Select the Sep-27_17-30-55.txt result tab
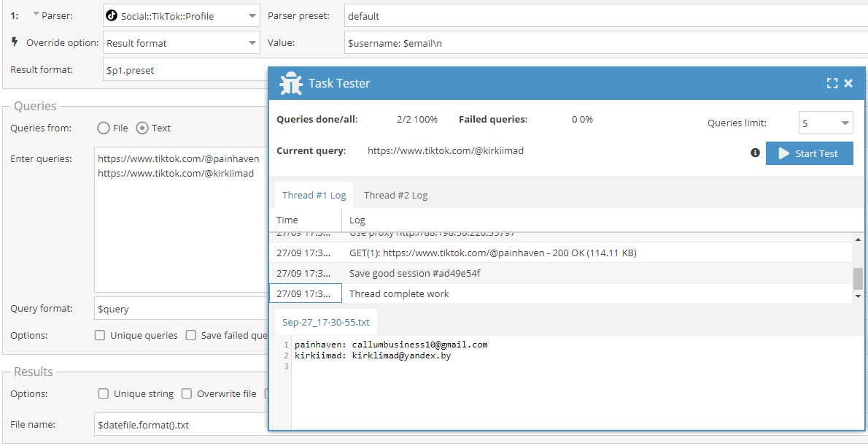 click(326, 322)
